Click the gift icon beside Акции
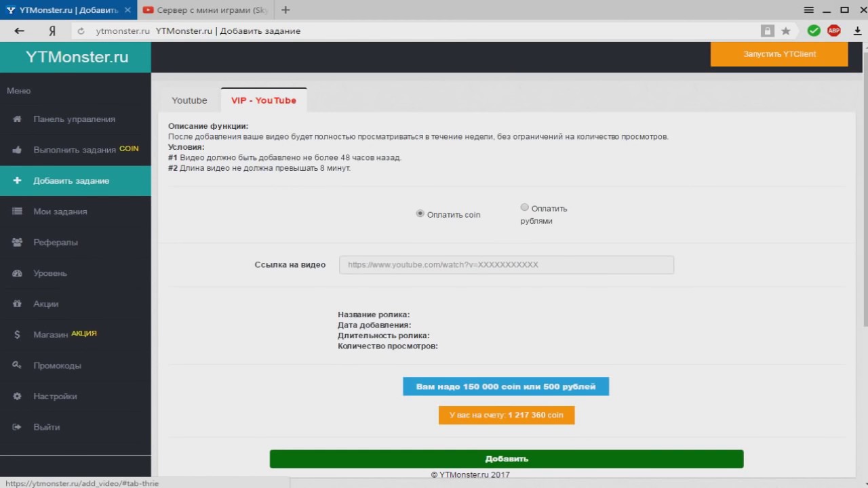Image resolution: width=868 pixels, height=488 pixels. click(x=18, y=304)
